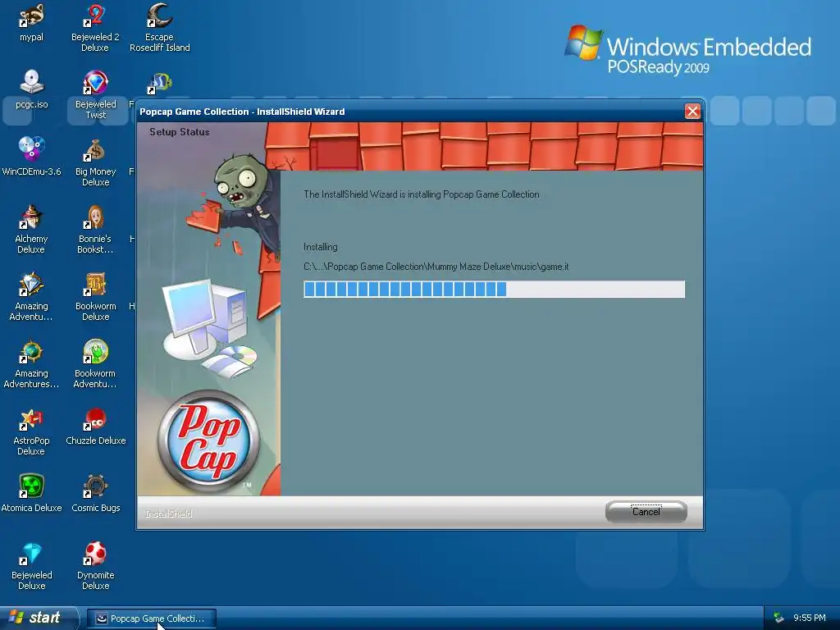Launch Bejeweled Twist desktop icon
Viewport: 840px width, 630px height.
click(95, 95)
